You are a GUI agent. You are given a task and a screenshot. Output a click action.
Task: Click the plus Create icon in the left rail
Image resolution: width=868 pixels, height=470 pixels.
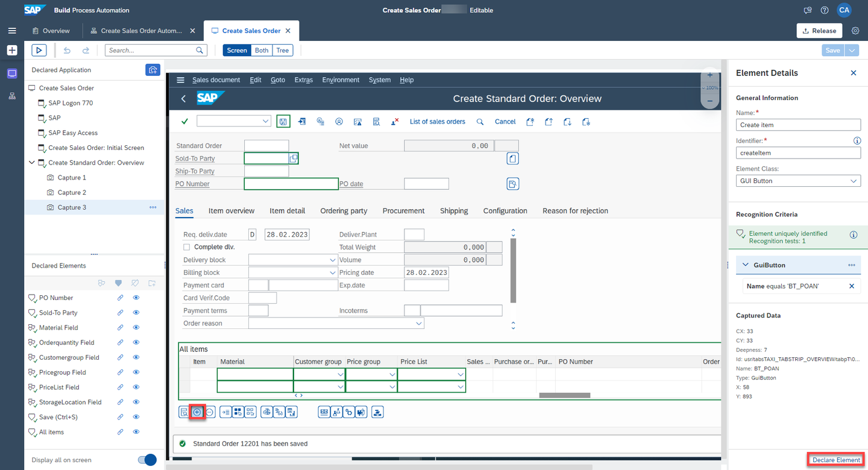[x=12, y=51]
